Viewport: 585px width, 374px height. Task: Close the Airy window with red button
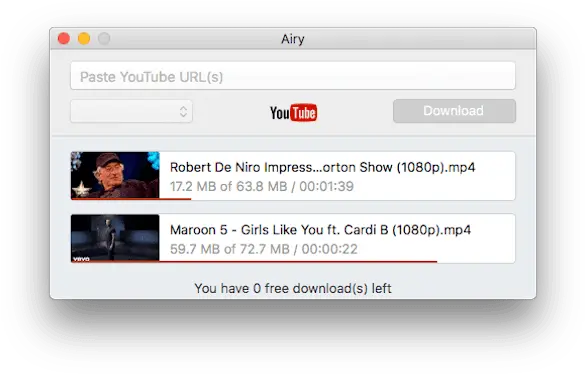[x=64, y=38]
